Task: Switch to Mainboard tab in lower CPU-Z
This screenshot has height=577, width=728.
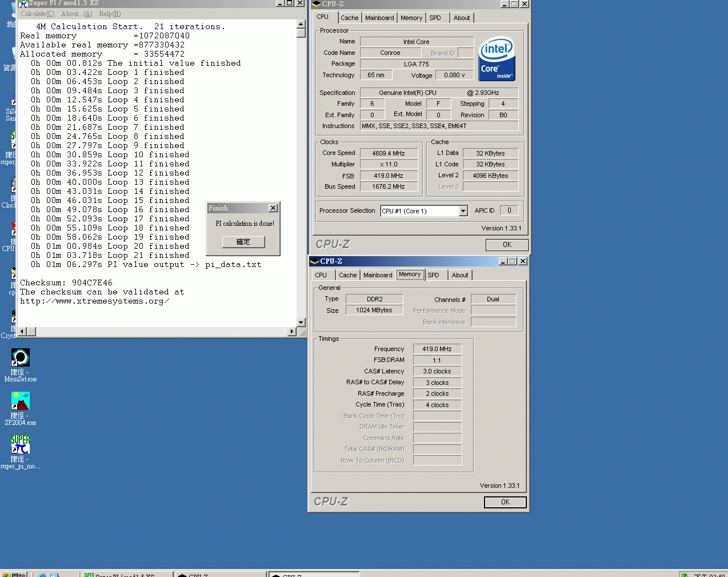Action: 378,275
